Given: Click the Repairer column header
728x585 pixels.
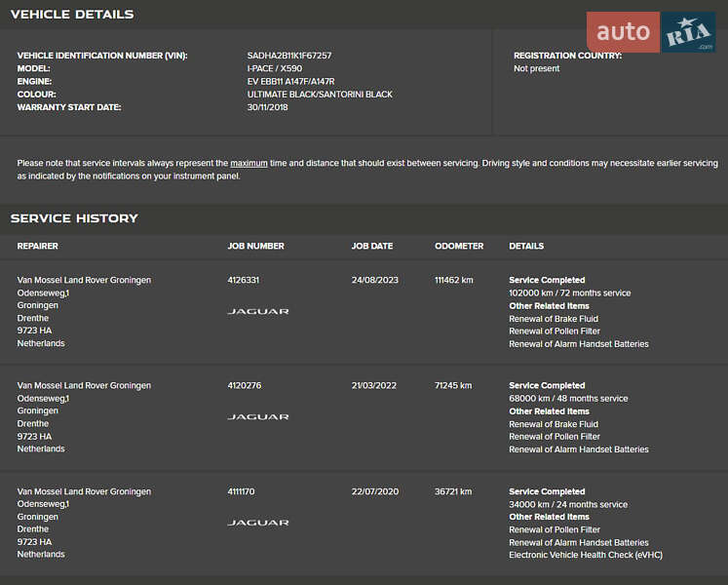Looking at the screenshot, I should [x=38, y=247].
